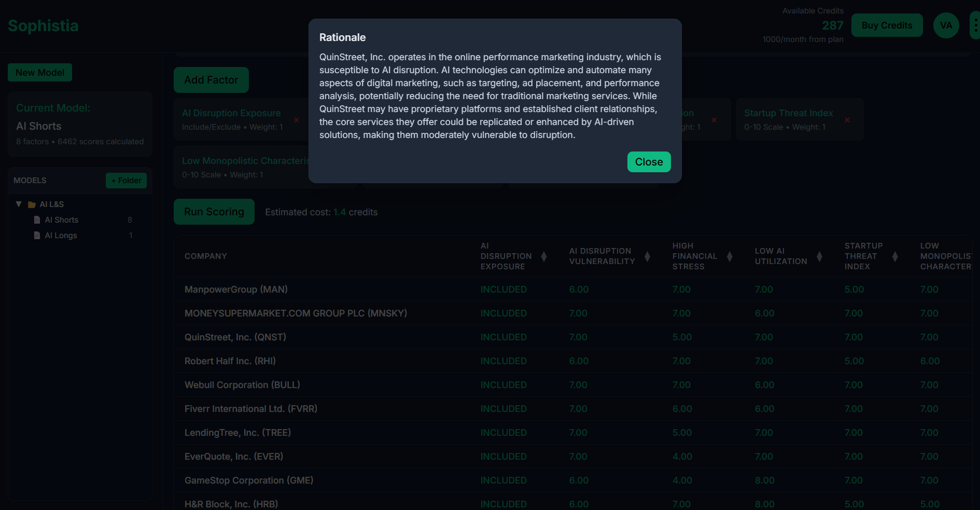Select the AI Longs model
The width and height of the screenshot is (980, 510).
62,235
